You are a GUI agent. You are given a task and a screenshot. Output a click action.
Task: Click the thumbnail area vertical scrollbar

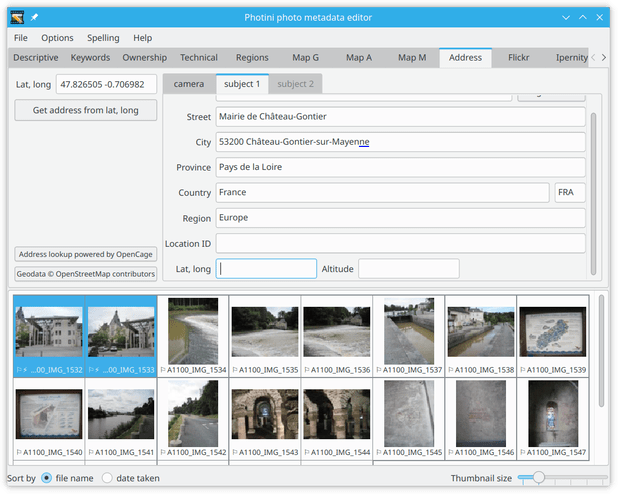coord(601,351)
